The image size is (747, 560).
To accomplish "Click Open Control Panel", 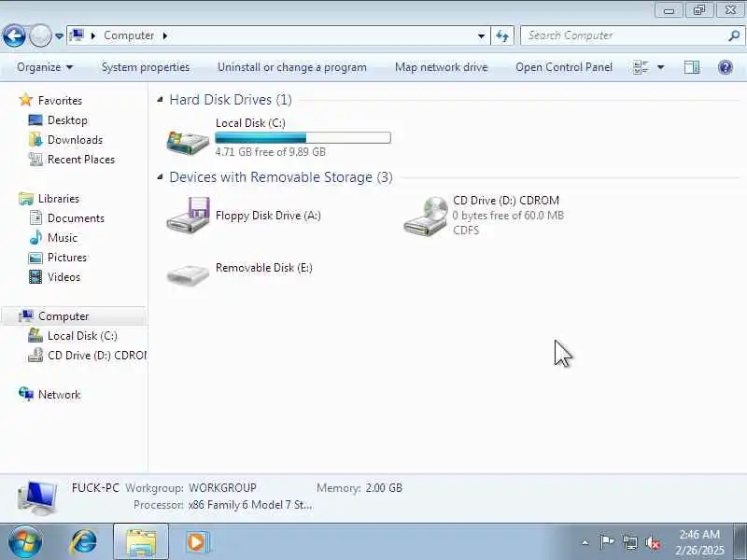I will coord(564,67).
